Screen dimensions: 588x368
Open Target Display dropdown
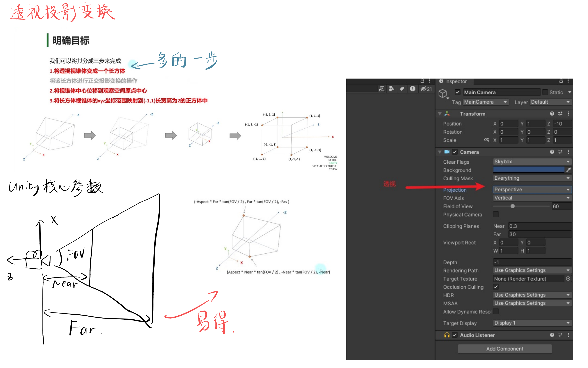tap(532, 323)
